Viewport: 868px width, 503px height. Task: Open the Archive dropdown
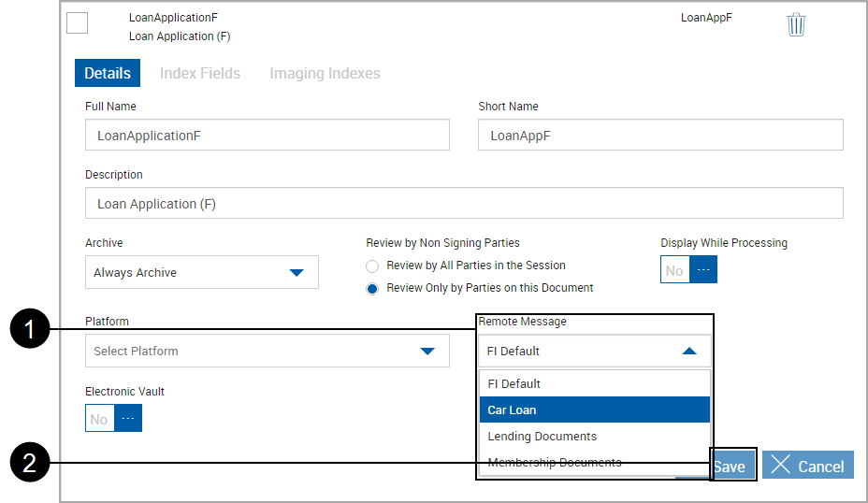click(201, 272)
